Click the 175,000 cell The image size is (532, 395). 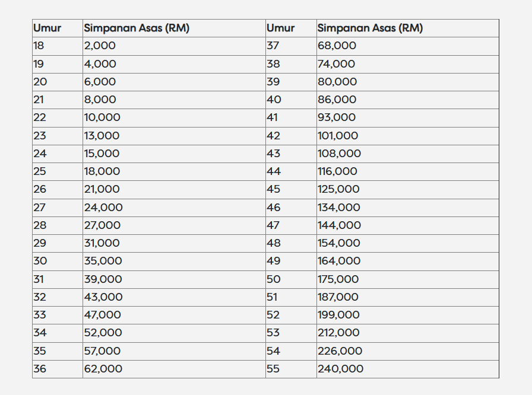tap(408, 280)
